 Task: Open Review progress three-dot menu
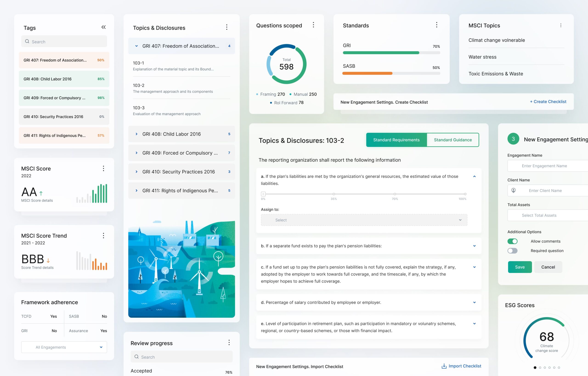229,343
